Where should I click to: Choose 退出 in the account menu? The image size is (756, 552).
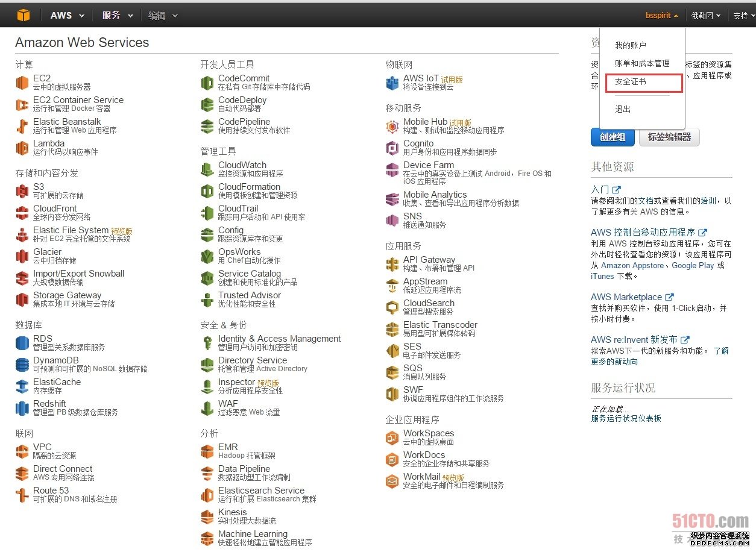coord(623,109)
